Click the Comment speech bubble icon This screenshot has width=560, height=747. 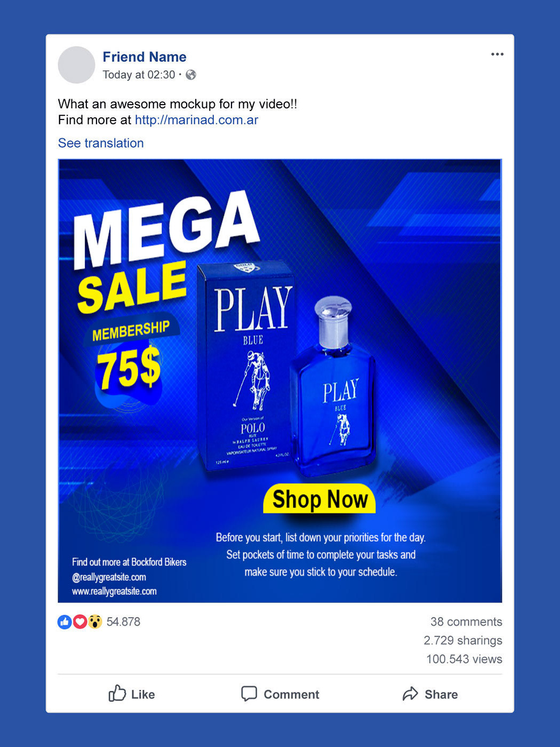[249, 694]
